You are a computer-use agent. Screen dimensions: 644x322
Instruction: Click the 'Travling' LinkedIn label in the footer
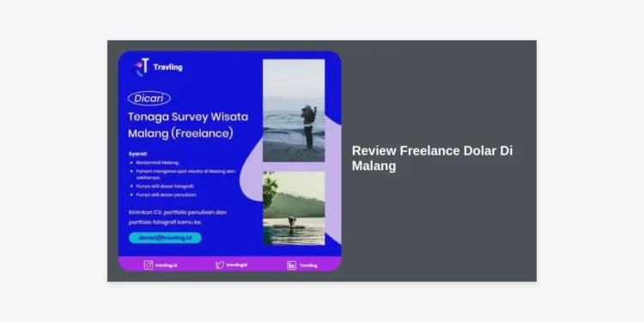point(308,265)
